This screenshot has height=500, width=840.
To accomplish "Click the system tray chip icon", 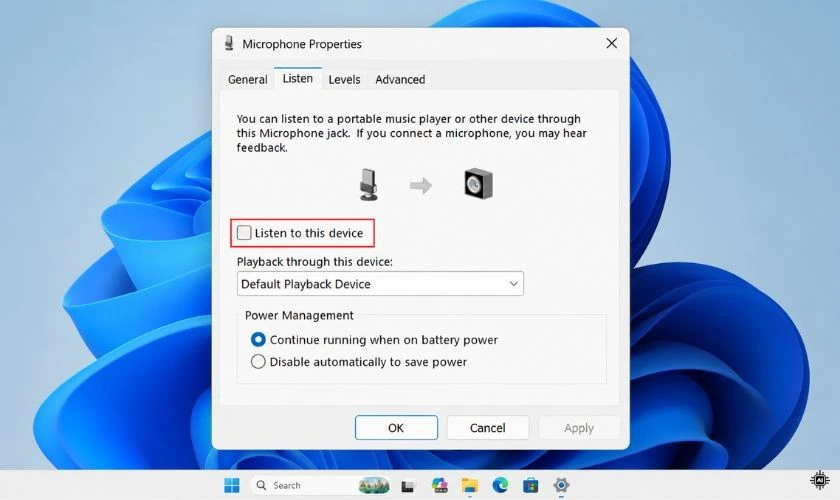I will click(x=820, y=480).
